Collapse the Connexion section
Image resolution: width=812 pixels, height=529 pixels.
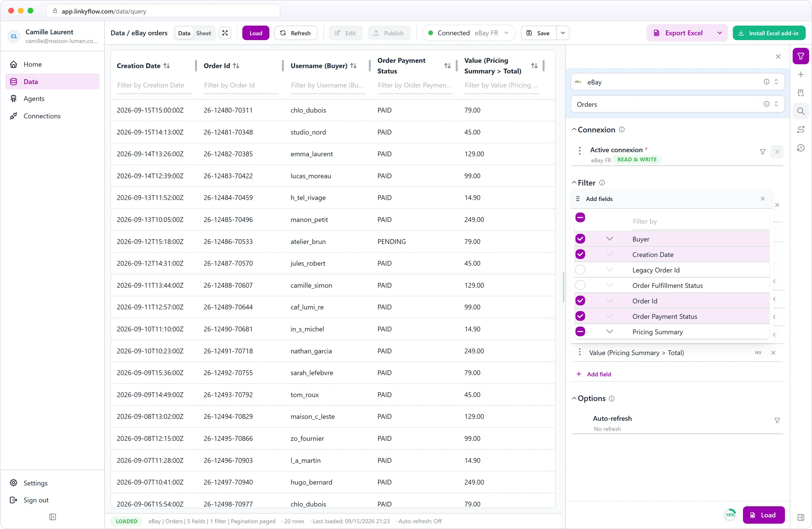pyautogui.click(x=574, y=129)
